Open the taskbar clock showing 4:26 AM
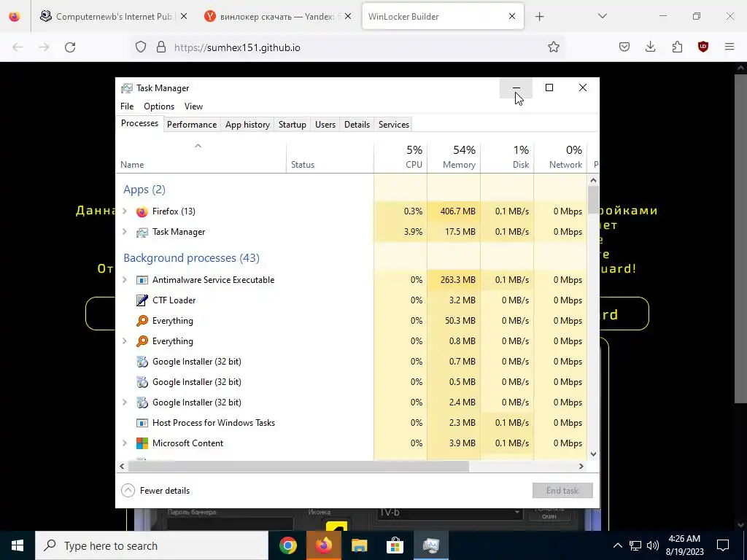The width and height of the screenshot is (747, 560). click(x=686, y=545)
